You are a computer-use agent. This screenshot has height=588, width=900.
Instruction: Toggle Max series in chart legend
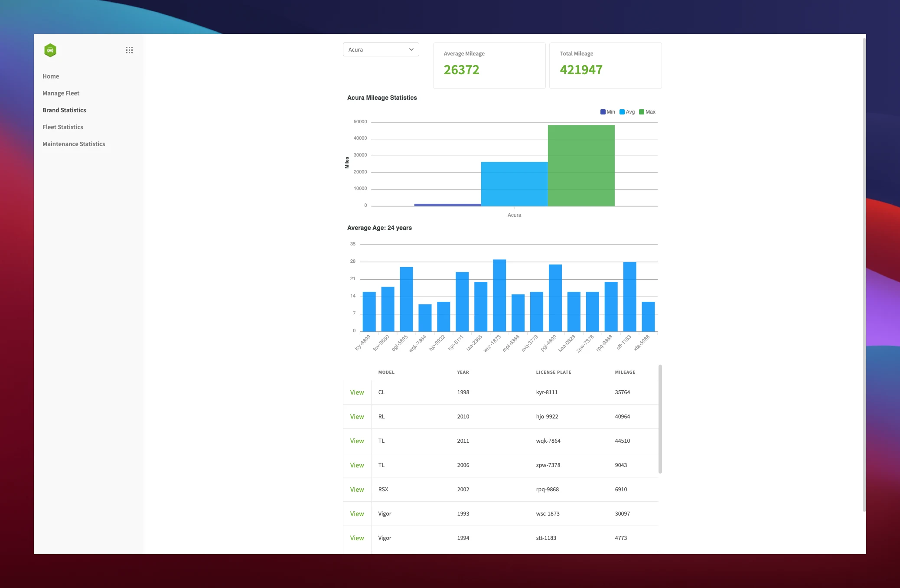tap(647, 112)
